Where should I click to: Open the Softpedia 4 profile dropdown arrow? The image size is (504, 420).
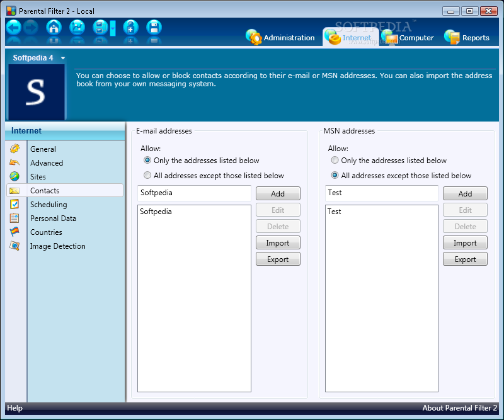tap(63, 58)
